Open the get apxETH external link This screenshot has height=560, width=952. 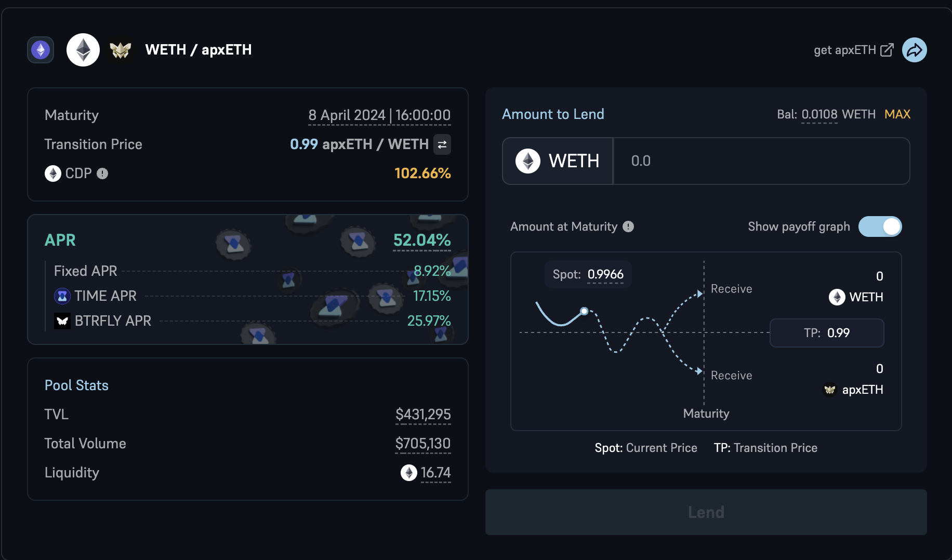[853, 50]
